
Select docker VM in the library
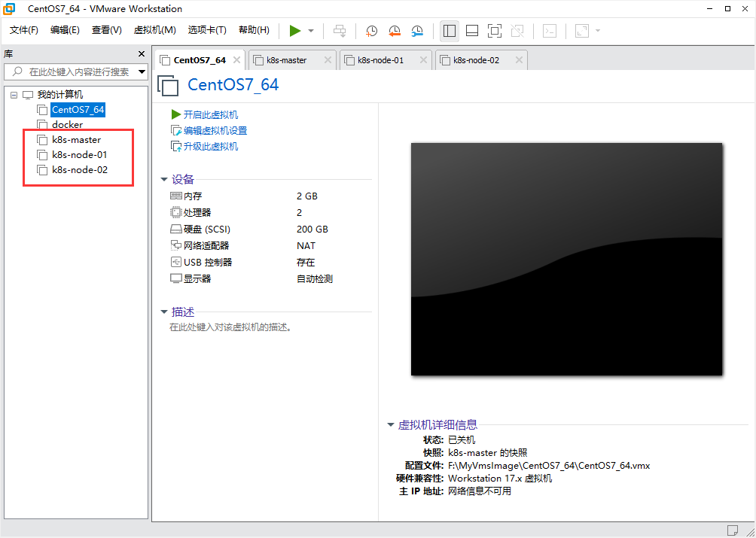(x=67, y=125)
